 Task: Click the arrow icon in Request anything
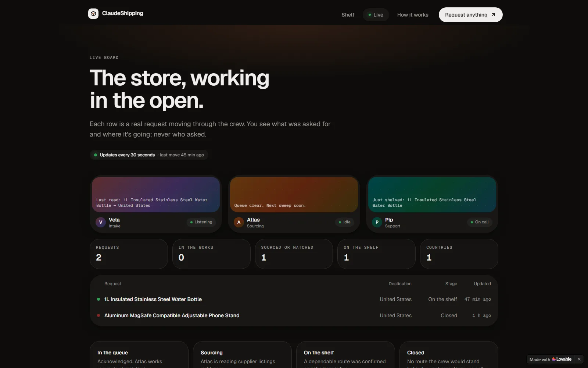493,15
